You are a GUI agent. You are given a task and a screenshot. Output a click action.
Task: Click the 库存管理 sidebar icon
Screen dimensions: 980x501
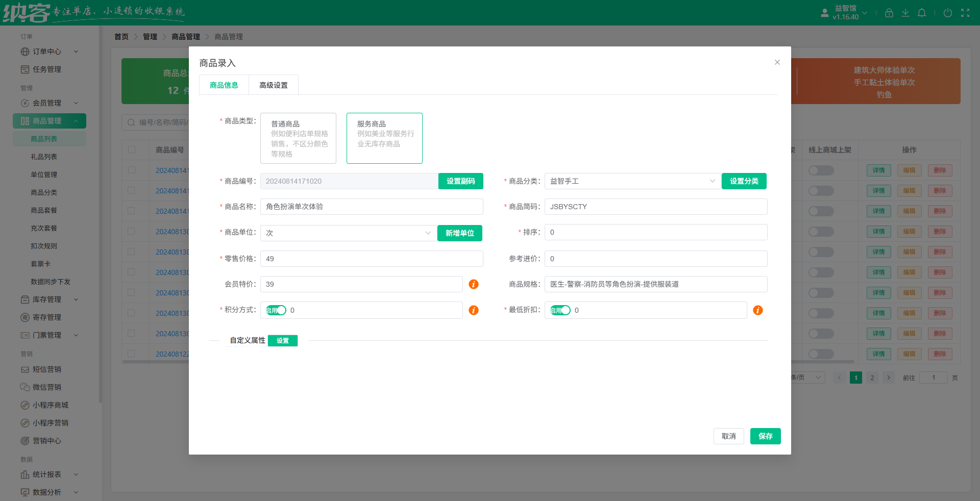tap(25, 299)
